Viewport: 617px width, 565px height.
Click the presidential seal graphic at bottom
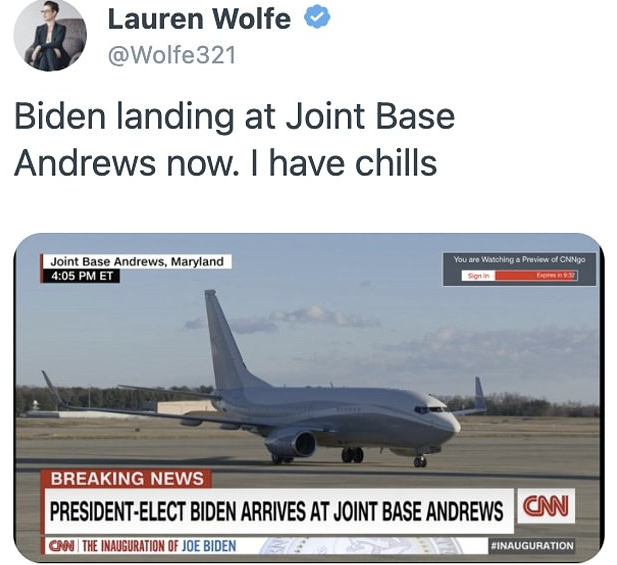360,546
